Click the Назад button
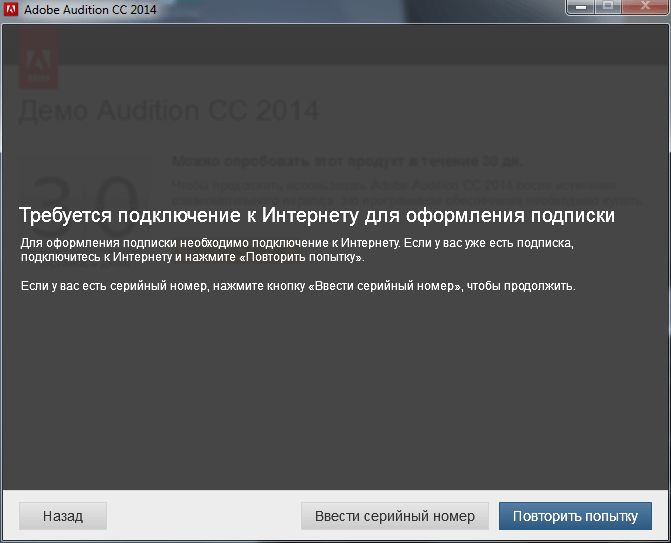This screenshot has width=671, height=543. (62, 516)
